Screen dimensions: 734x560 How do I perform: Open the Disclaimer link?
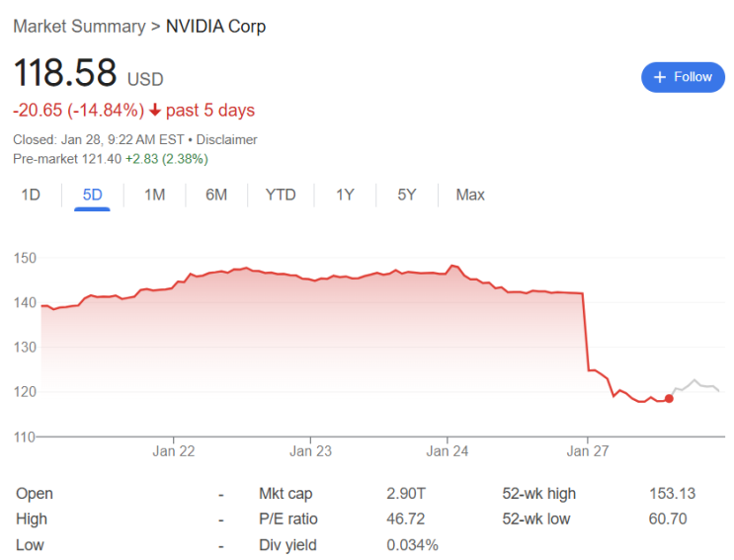(226, 139)
